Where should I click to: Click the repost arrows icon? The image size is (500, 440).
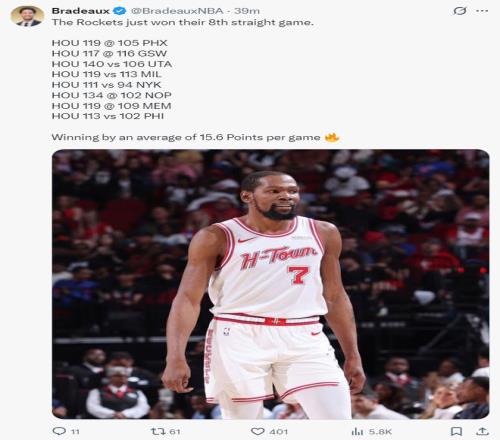tap(158, 431)
